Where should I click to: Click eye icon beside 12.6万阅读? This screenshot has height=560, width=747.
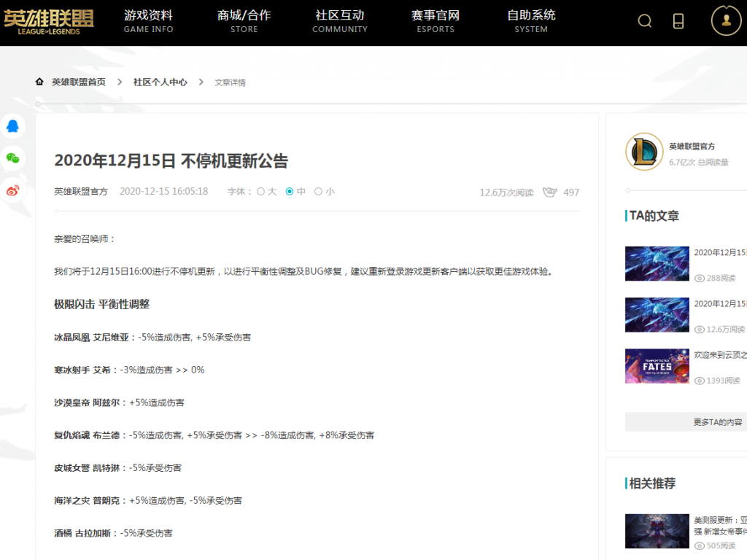pyautogui.click(x=699, y=330)
